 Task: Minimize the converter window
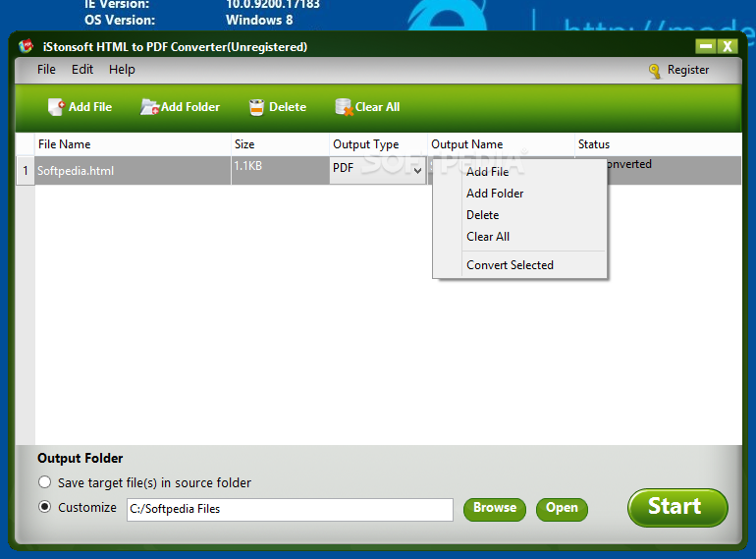706,46
